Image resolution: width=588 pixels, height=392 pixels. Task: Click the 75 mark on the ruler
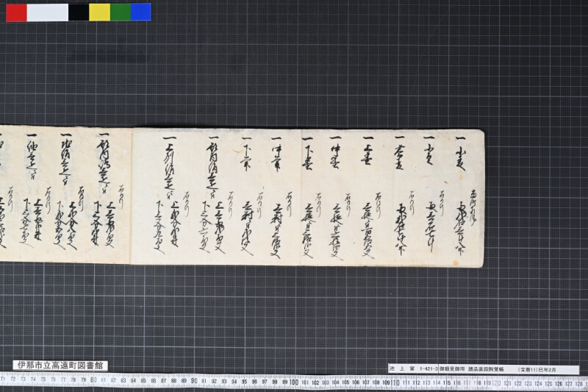point(43,379)
